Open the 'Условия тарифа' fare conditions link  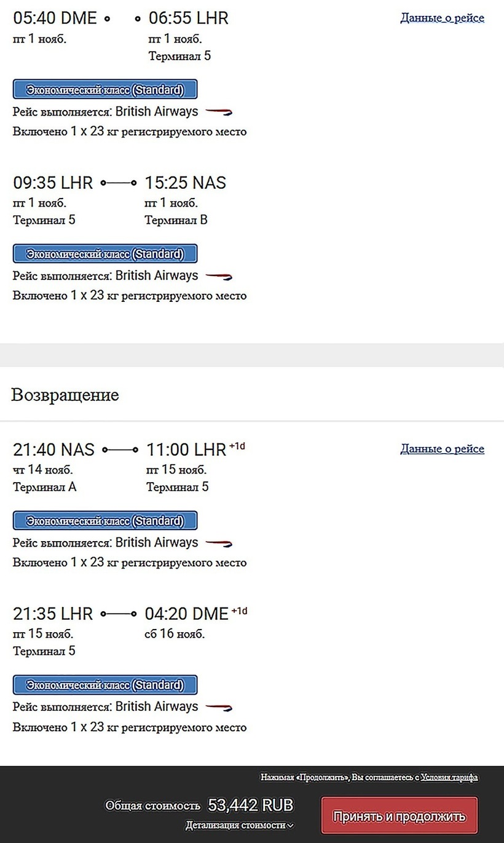point(449,777)
